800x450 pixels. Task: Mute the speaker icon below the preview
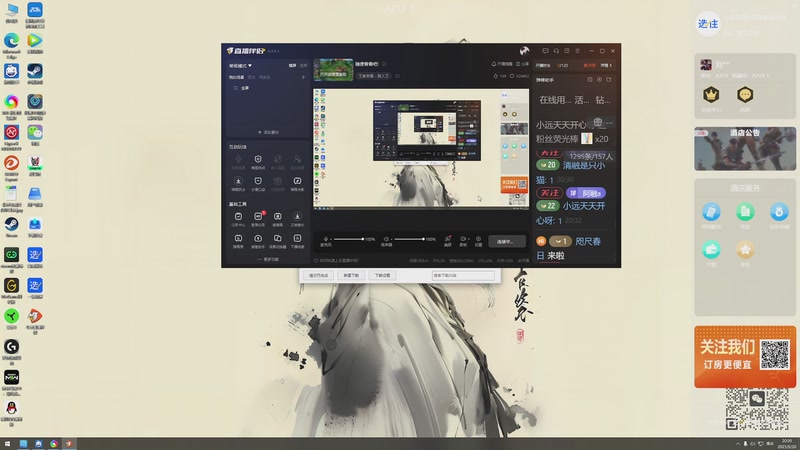tap(386, 239)
